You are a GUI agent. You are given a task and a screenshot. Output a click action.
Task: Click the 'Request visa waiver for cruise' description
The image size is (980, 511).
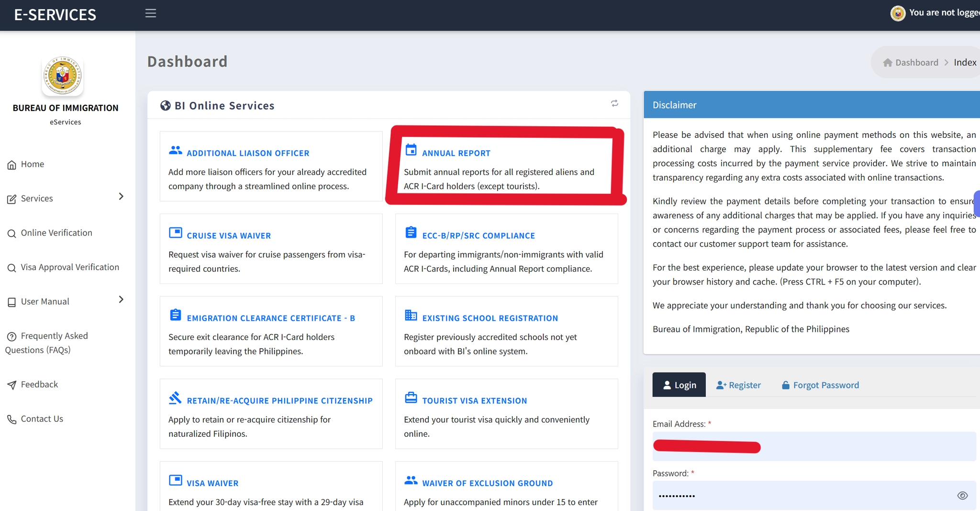click(x=267, y=261)
